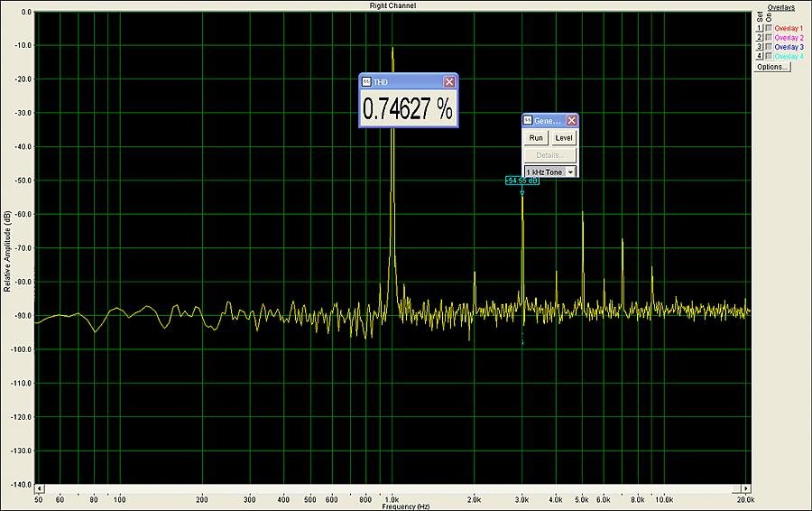Close the THD readout window
Screen dimensions: 812x511
pyautogui.click(x=449, y=81)
